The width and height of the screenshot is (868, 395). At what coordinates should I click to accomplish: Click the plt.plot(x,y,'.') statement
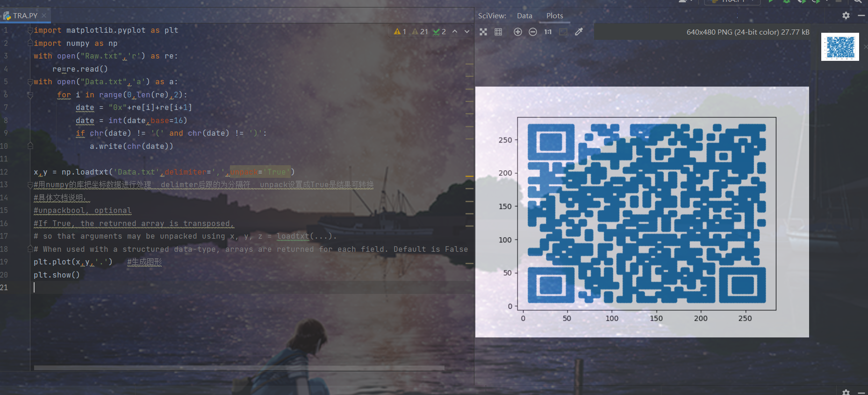point(73,262)
